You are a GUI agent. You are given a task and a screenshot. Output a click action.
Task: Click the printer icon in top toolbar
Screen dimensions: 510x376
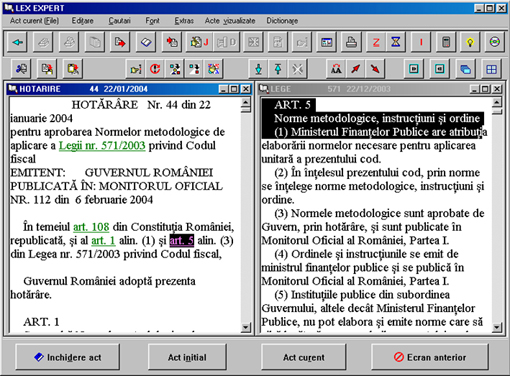tap(351, 42)
